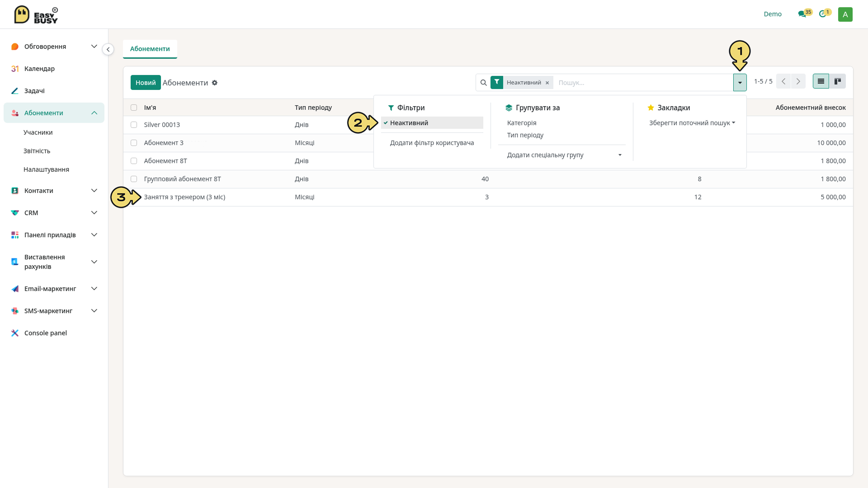
Task: Open the Групповий абонемент 8Т record
Action: point(183,179)
